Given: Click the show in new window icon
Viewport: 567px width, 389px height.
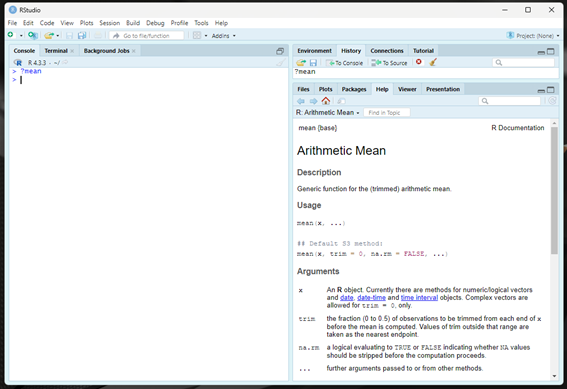Looking at the screenshot, I should click(x=341, y=101).
